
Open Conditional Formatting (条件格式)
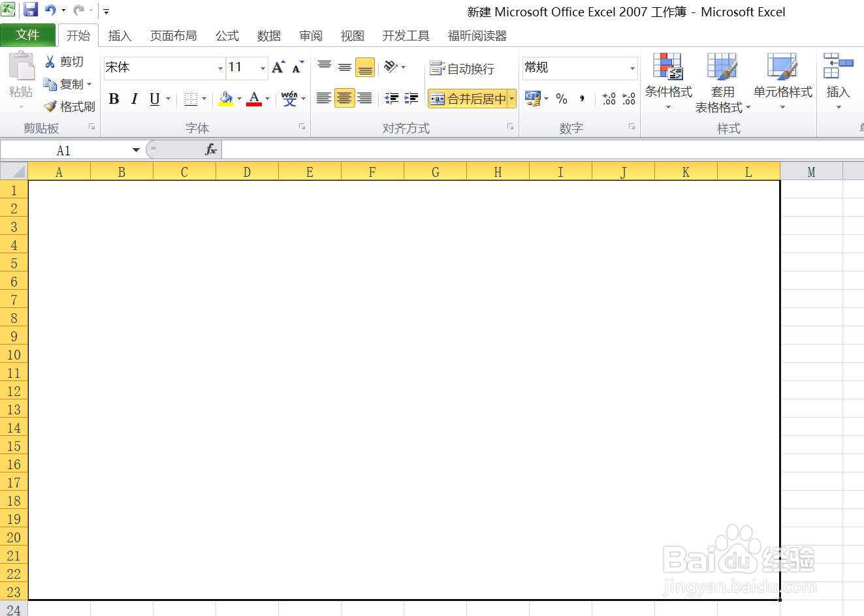pyautogui.click(x=668, y=82)
